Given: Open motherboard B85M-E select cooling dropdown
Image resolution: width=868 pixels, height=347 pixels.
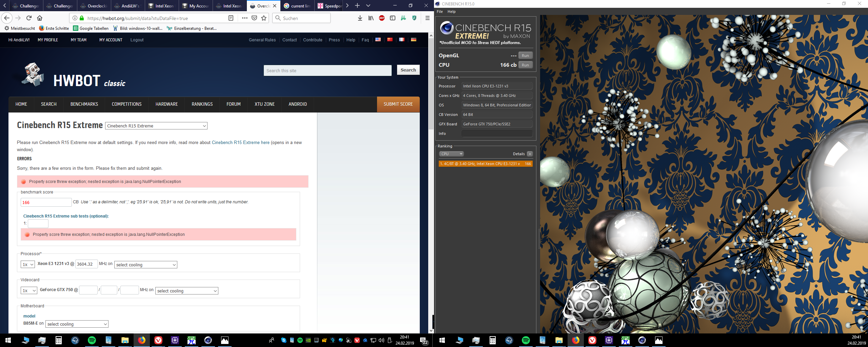Looking at the screenshot, I should coord(77,324).
